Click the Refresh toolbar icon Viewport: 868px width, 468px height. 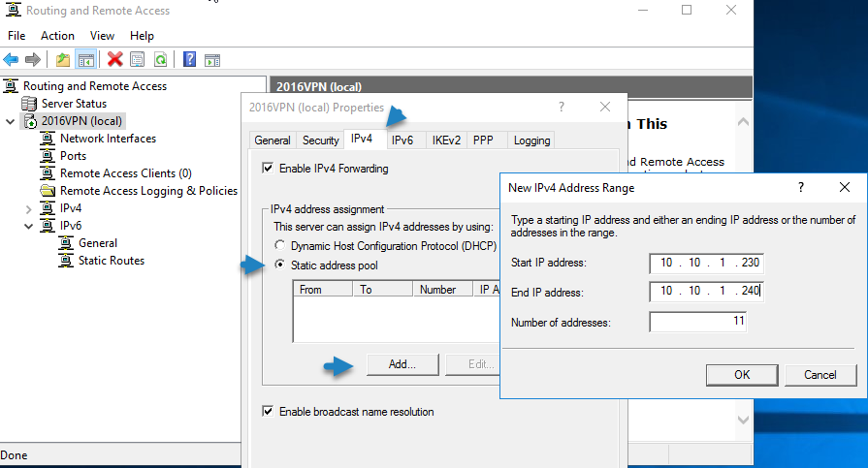[x=160, y=59]
